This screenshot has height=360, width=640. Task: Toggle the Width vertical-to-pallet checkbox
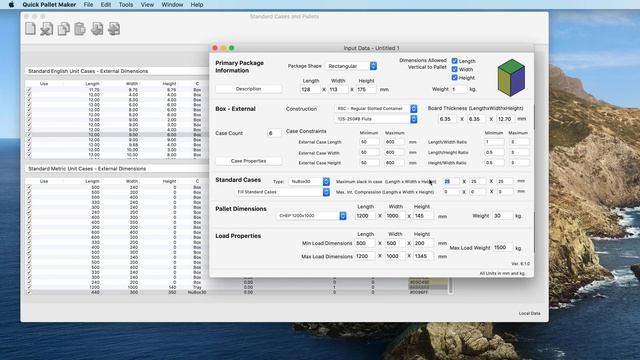click(454, 69)
